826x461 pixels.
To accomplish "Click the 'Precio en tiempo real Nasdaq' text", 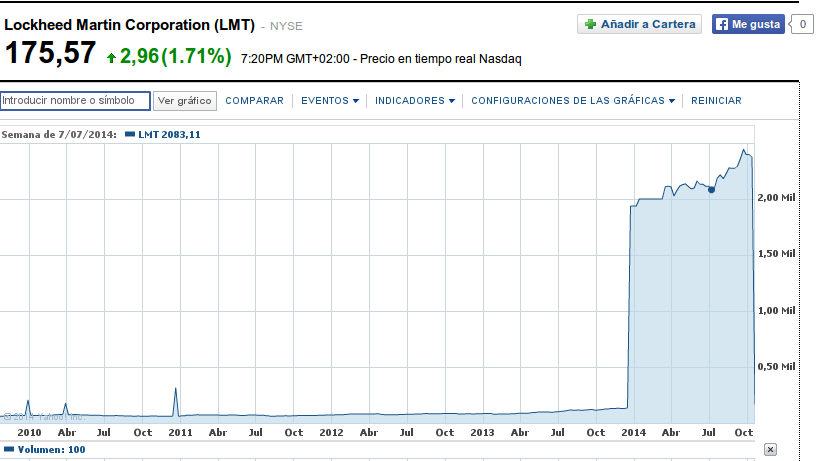I will (440, 58).
